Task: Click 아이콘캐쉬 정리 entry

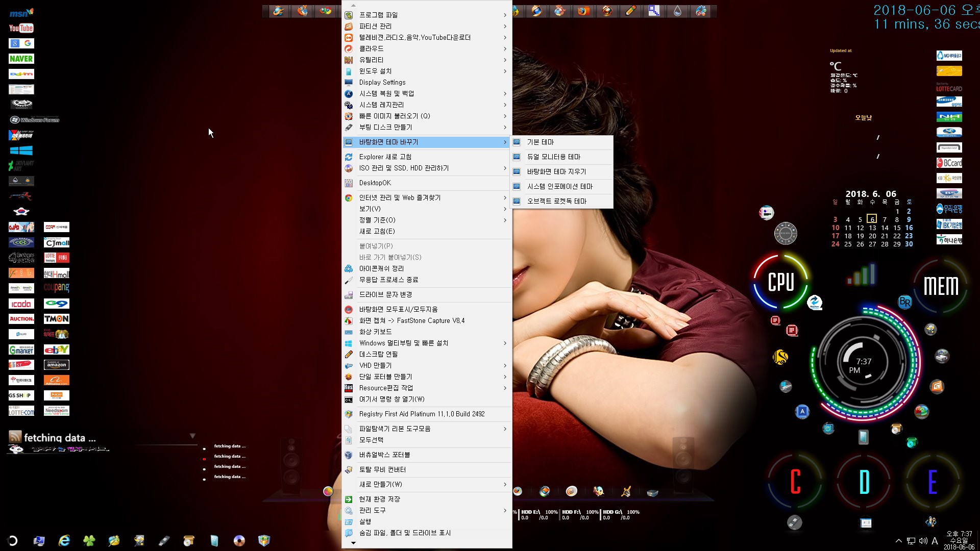Action: [427, 268]
